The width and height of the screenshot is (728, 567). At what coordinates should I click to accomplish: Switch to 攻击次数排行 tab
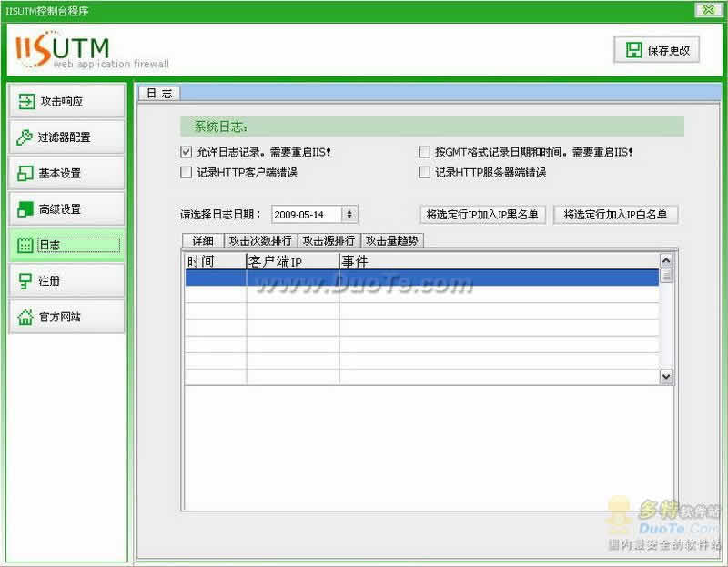(x=260, y=240)
